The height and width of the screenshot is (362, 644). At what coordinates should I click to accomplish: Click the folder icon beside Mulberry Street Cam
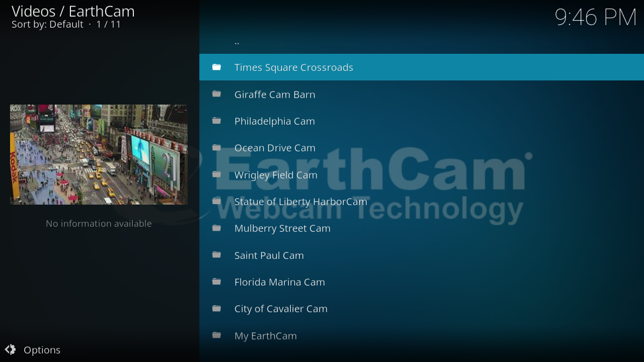216,228
